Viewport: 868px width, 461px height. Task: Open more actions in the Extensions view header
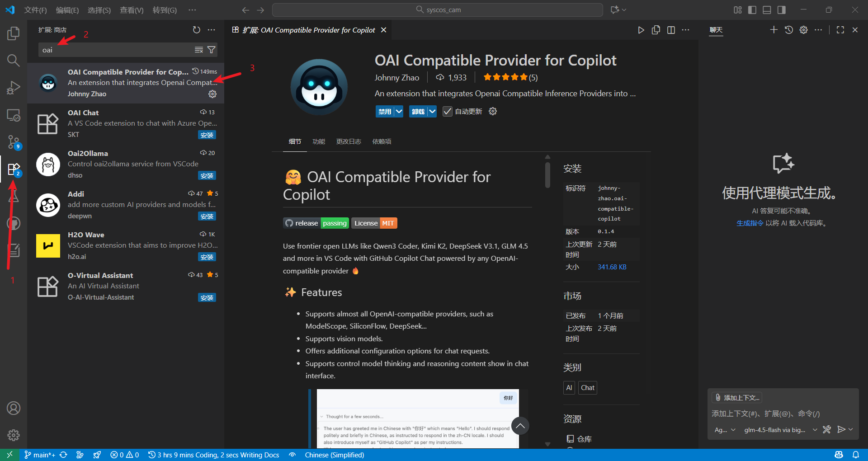tap(212, 30)
